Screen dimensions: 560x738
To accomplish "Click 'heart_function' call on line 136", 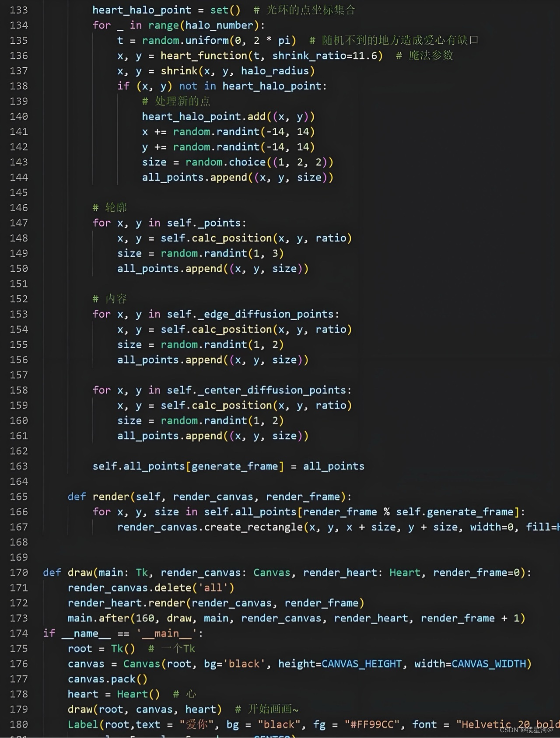I will point(204,56).
